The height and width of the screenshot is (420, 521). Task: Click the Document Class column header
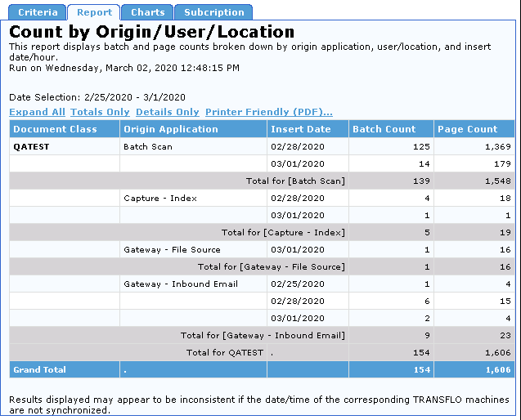click(55, 129)
